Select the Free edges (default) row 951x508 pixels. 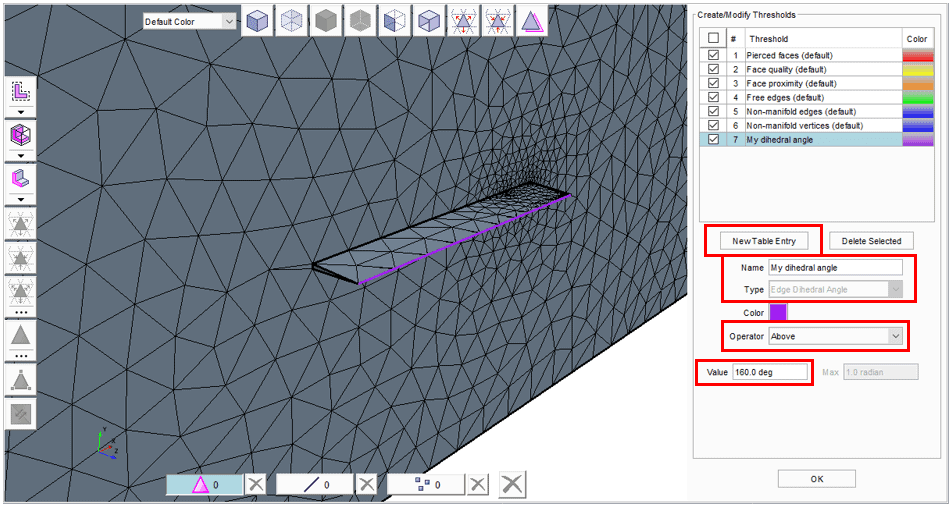pyautogui.click(x=816, y=97)
